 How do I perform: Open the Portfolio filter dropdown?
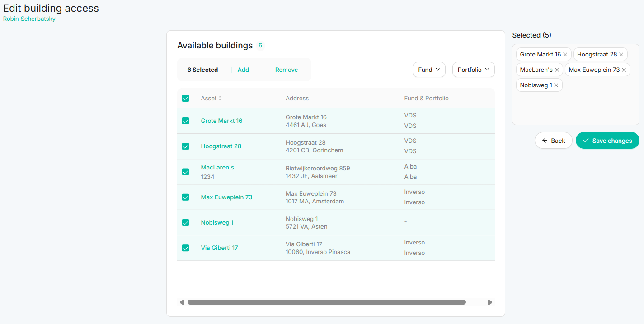pyautogui.click(x=473, y=70)
